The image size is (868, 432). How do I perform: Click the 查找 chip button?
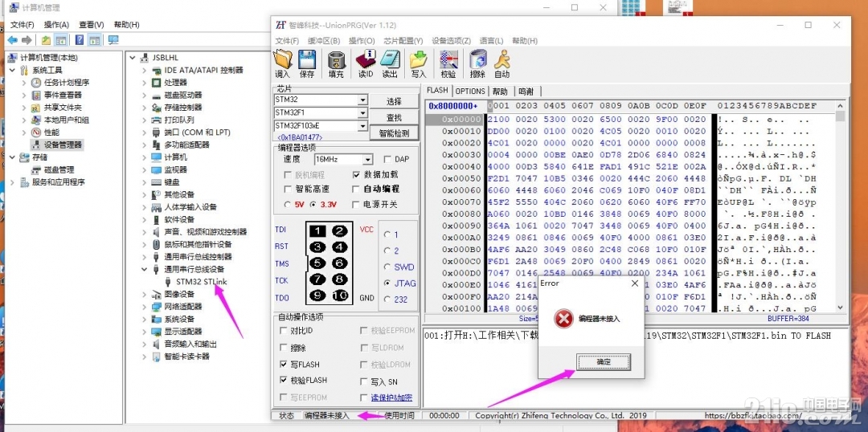click(394, 117)
